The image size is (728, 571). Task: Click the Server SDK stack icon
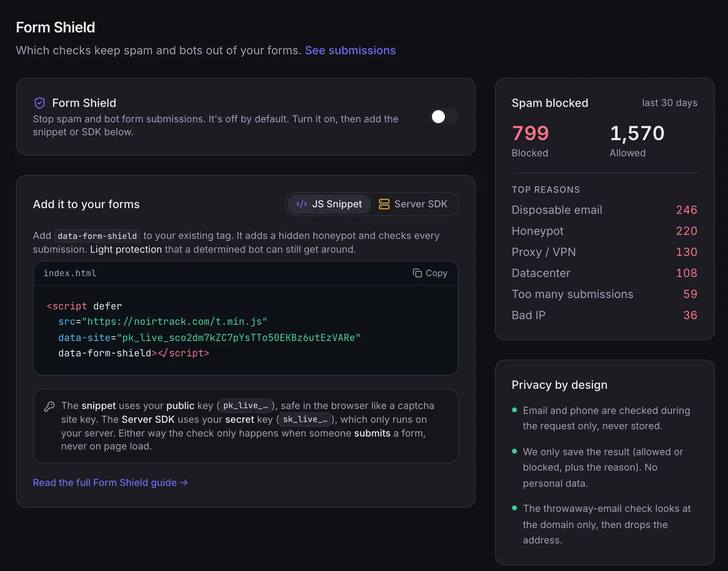point(384,204)
